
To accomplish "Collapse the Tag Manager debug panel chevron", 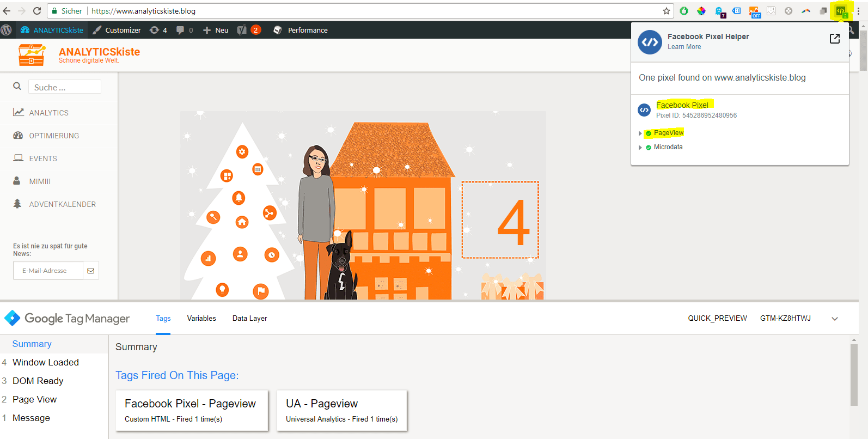I will coord(834,319).
